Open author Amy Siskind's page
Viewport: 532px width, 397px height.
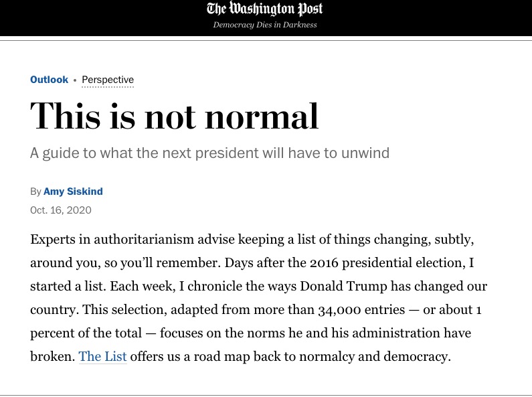[73, 191]
